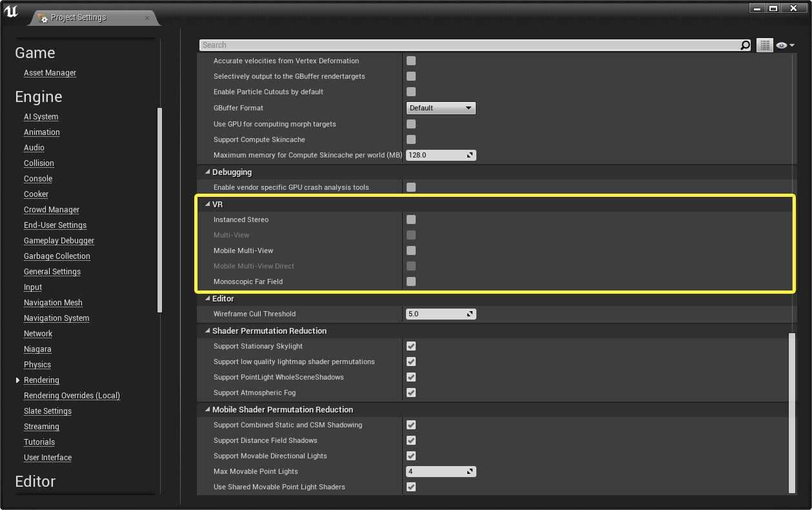This screenshot has height=510, width=812.
Task: Click the spinner arrow on Wireframe Cull Threshold
Action: pos(471,314)
